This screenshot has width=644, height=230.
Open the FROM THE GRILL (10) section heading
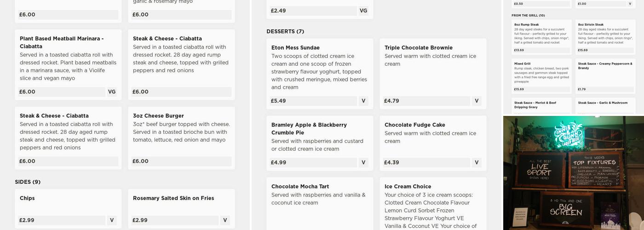(528, 15)
